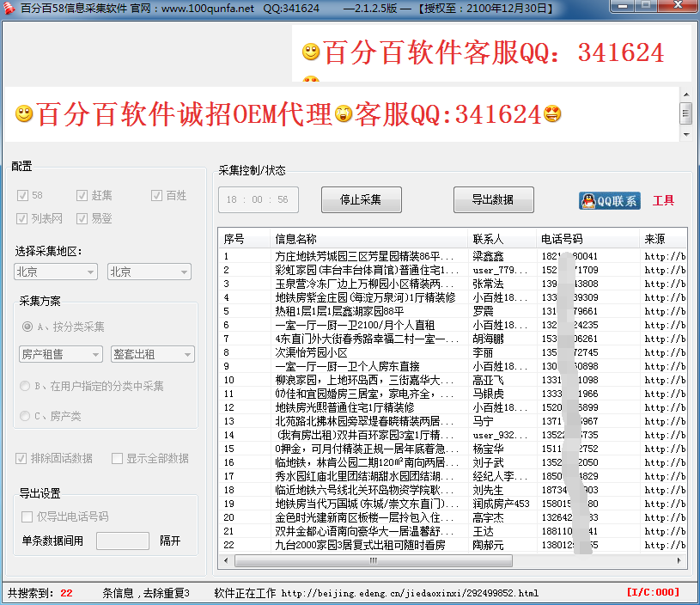The width and height of the screenshot is (700, 605).
Task: Click contact name 杨宝华
Action: click(x=488, y=449)
